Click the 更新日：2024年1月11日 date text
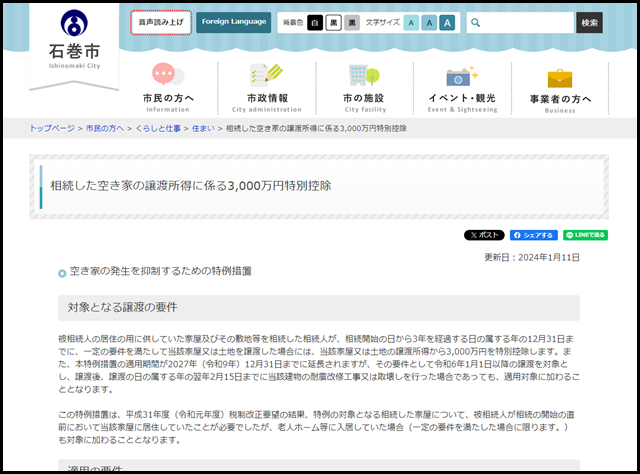Screen dimensions: 640x474 (x=532, y=258)
